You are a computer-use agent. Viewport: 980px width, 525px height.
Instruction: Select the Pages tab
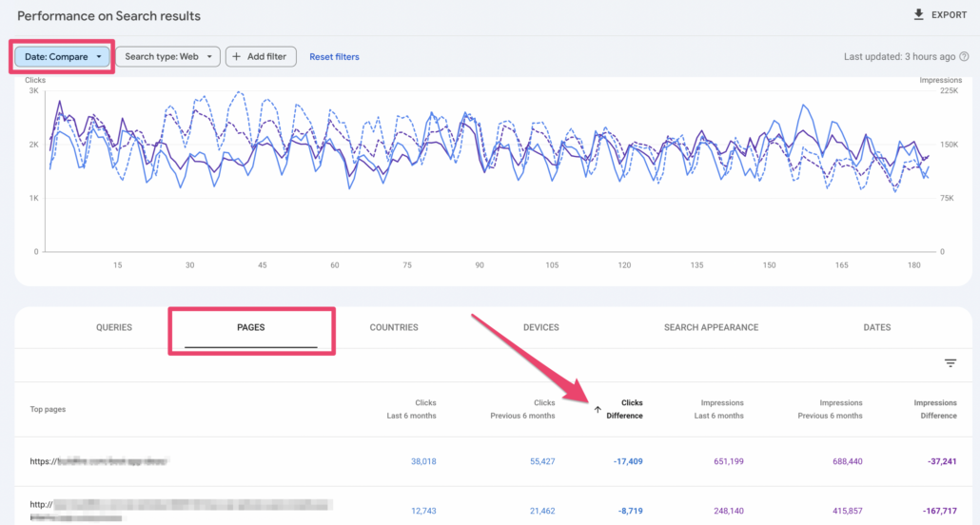coord(250,327)
